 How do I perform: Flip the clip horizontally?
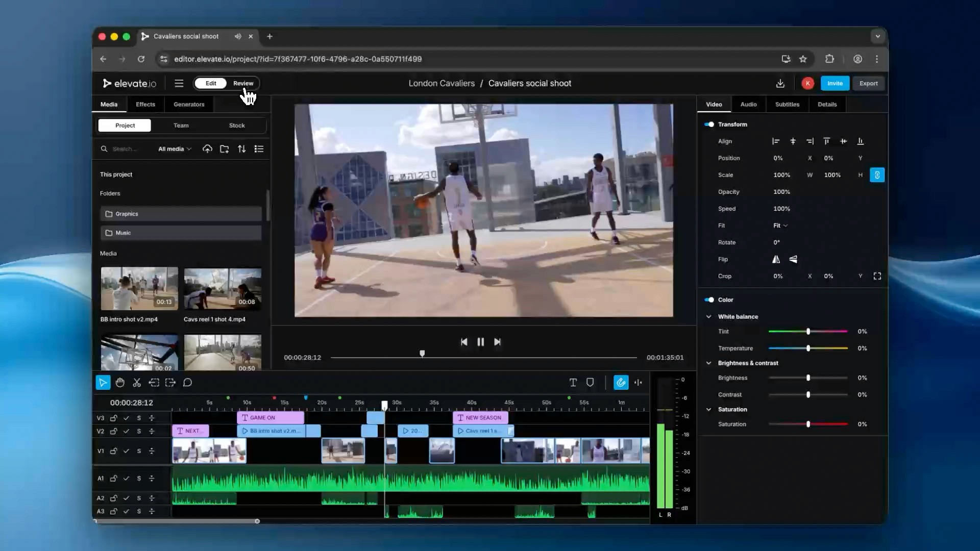pos(776,259)
